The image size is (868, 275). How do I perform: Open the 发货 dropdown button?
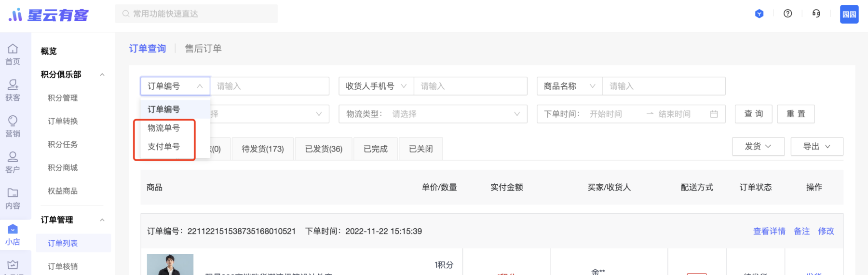[758, 146]
